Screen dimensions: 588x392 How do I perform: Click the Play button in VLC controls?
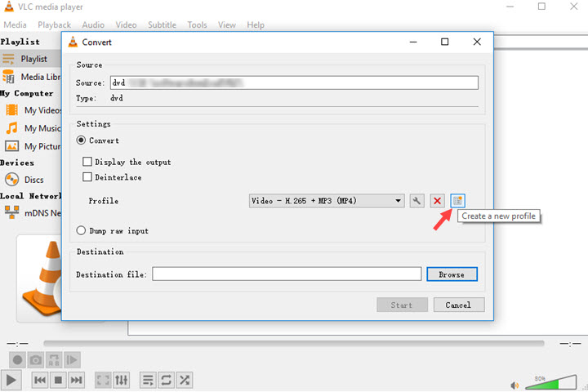11,380
